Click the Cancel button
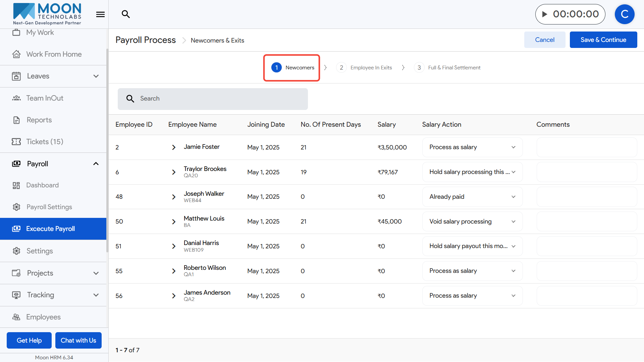 click(x=544, y=40)
